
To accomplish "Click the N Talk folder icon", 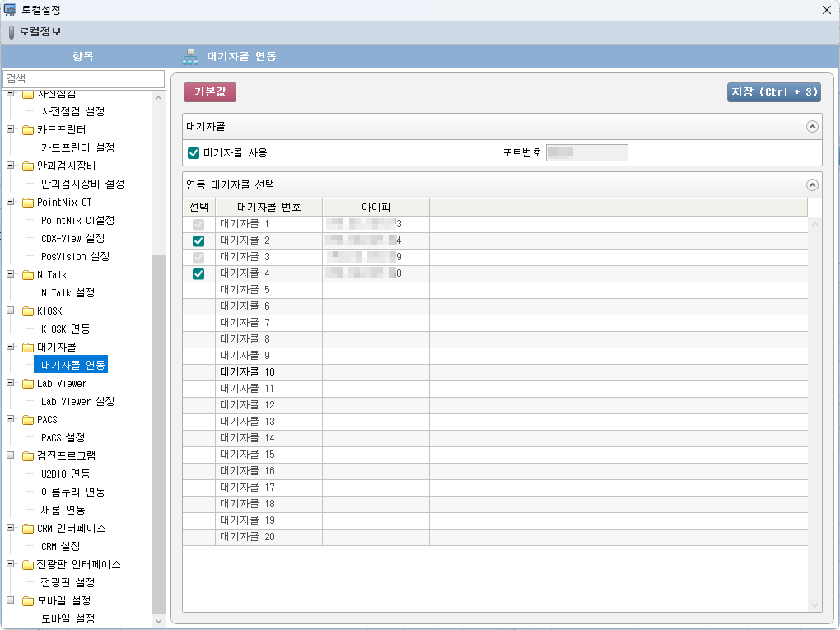I will [x=28, y=275].
